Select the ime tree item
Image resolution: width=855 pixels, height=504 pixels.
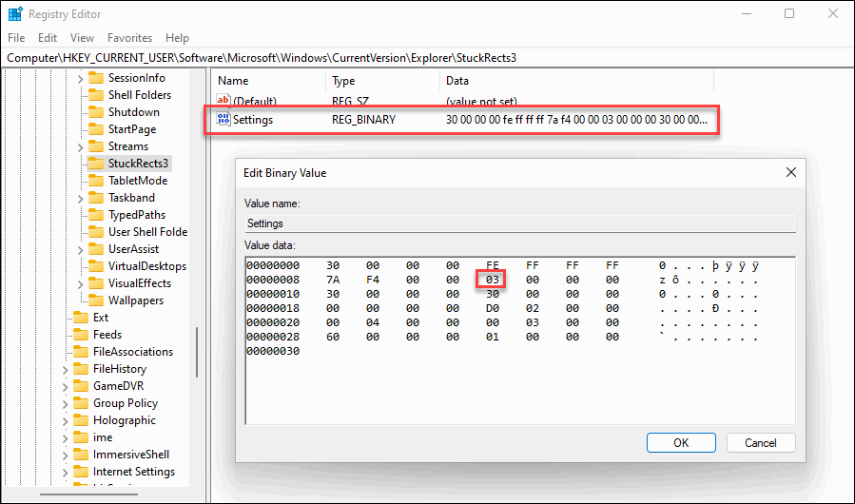tap(103, 437)
